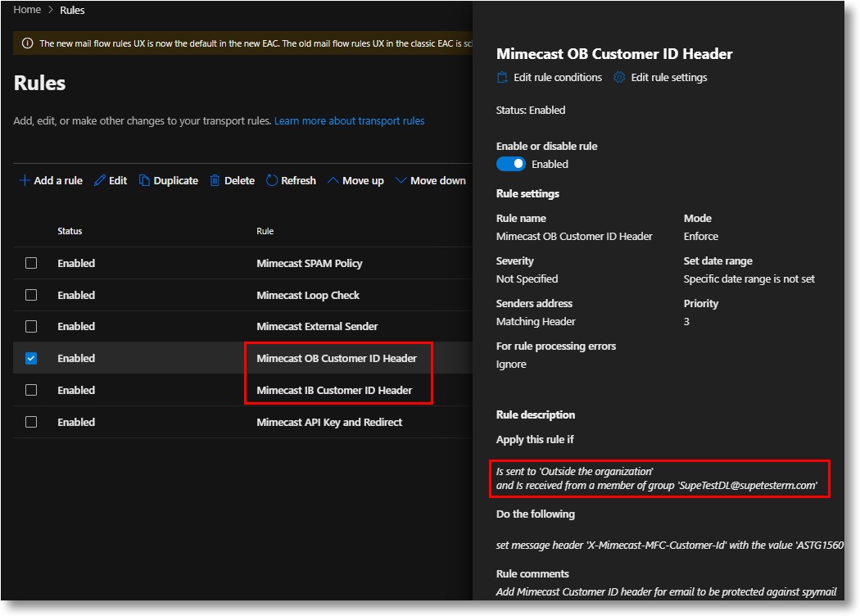Check the Mimecast SPAM Policy checkbox
Image resolution: width=860 pixels, height=616 pixels.
tap(31, 264)
